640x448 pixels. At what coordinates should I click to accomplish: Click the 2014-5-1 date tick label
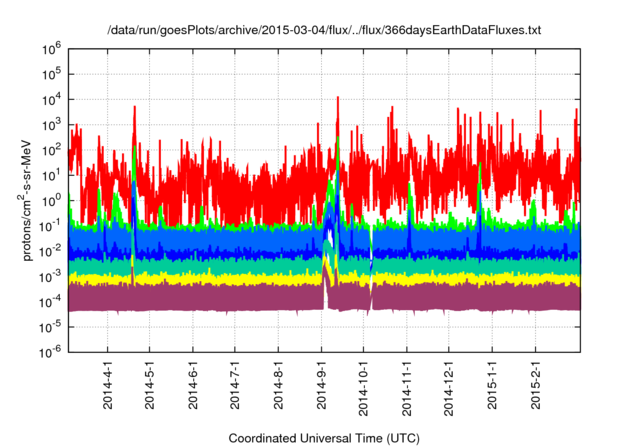[150, 385]
